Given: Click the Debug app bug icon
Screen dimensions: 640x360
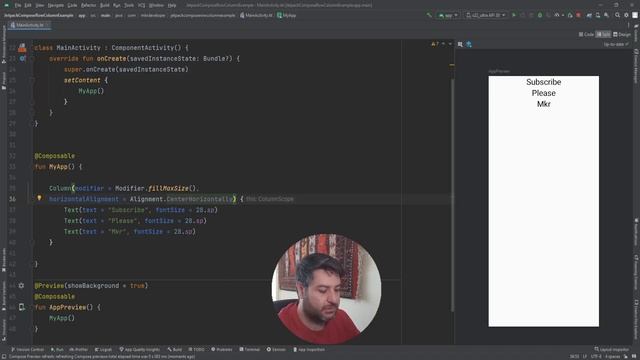Looking at the screenshot, I should (540, 15).
